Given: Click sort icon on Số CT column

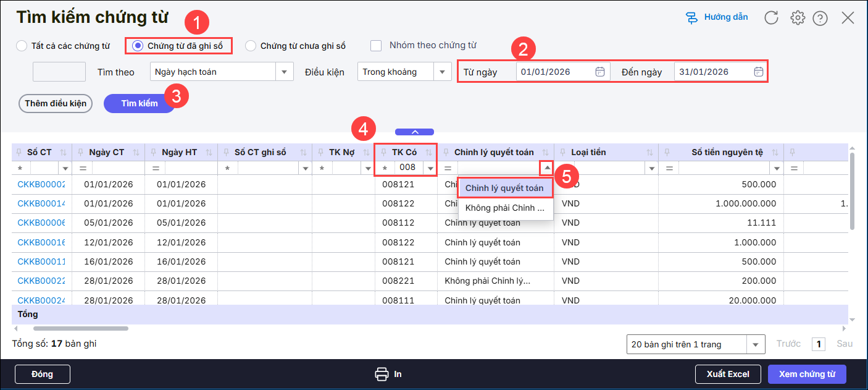Looking at the screenshot, I should 64,153.
